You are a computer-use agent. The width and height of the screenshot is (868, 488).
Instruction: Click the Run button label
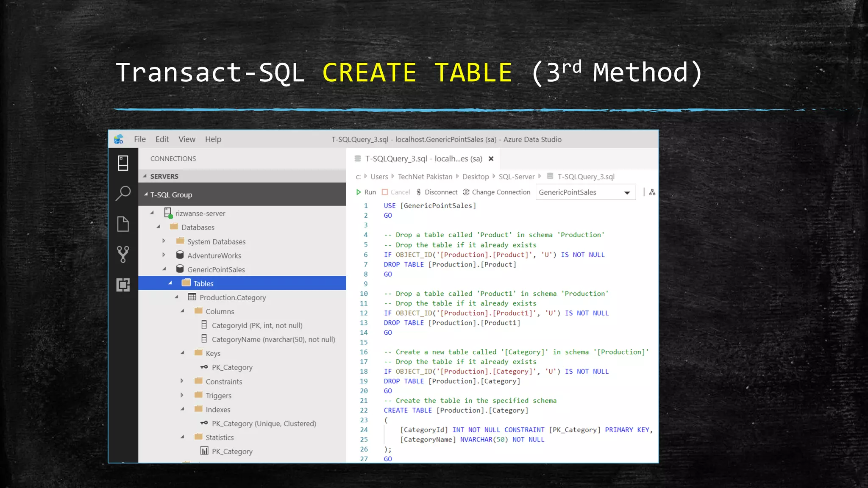click(x=370, y=192)
